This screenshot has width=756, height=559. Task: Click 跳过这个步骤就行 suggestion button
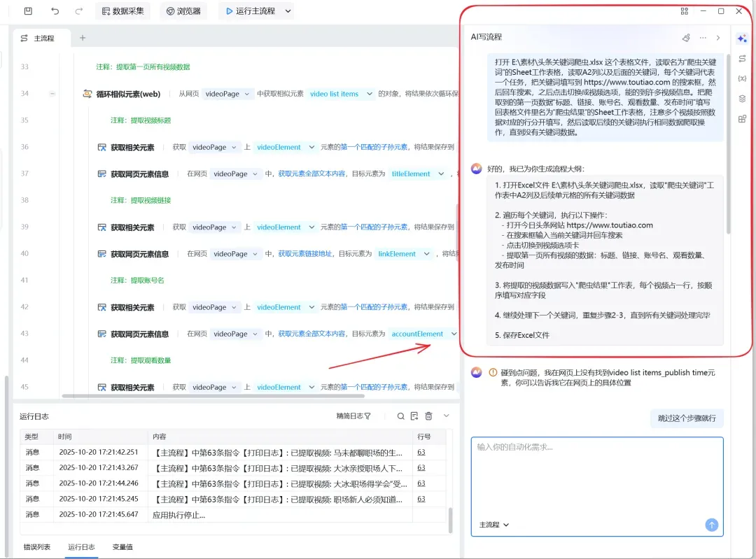tap(687, 418)
